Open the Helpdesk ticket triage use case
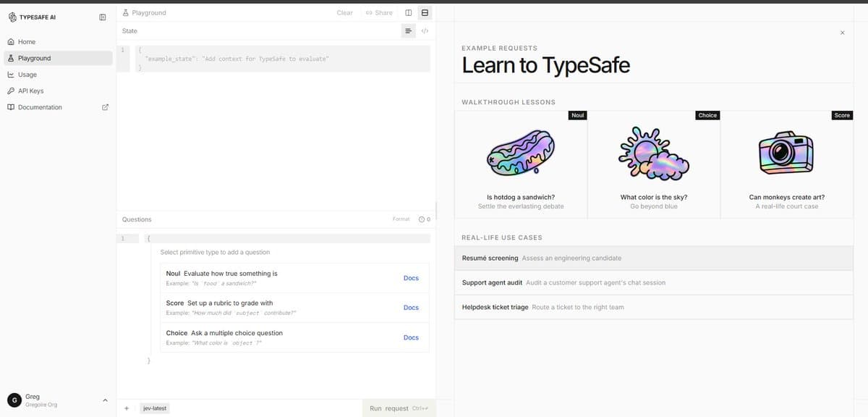The width and height of the screenshot is (868, 417). pos(654,307)
